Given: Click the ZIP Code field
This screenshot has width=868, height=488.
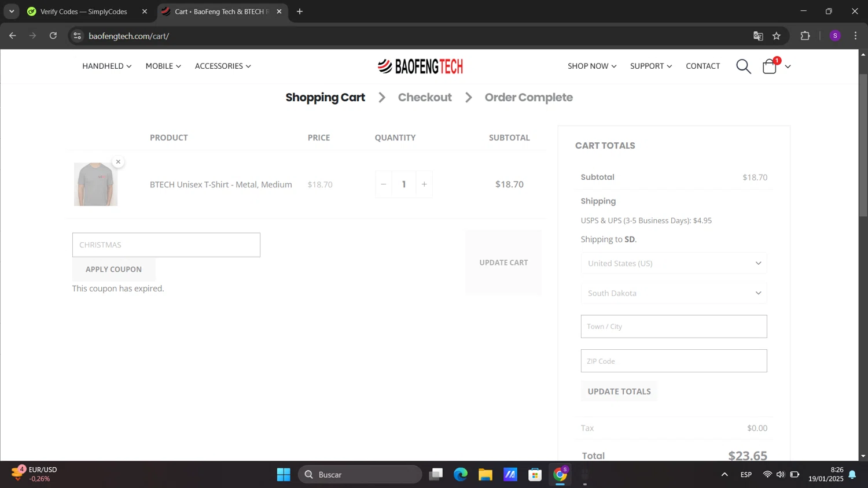Looking at the screenshot, I should click(674, 361).
